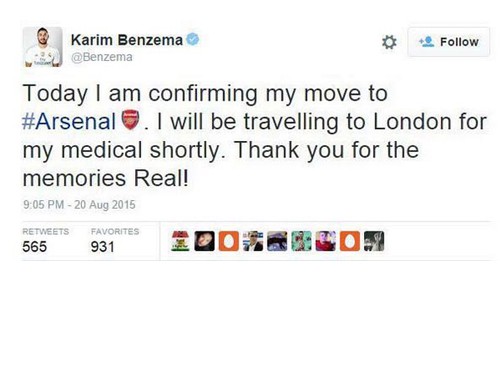Open the gear settings menu
This screenshot has width=500, height=375.
[x=389, y=42]
